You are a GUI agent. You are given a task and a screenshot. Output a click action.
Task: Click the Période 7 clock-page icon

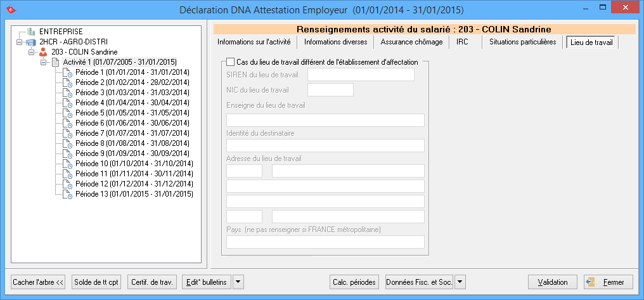[x=68, y=133]
